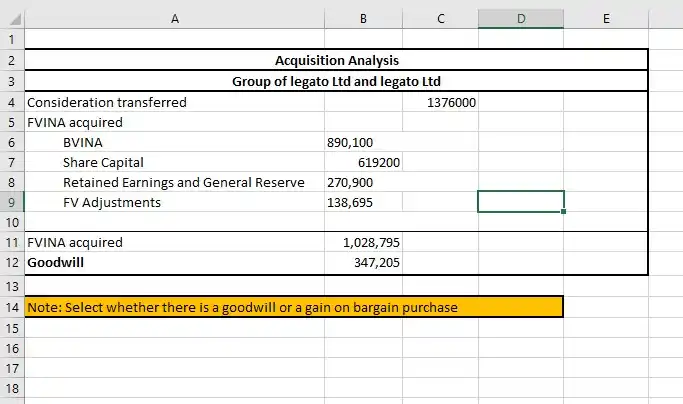This screenshot has height=404, width=683.
Task: Click 'FVINA acquired' in row 11
Action: click(175, 242)
